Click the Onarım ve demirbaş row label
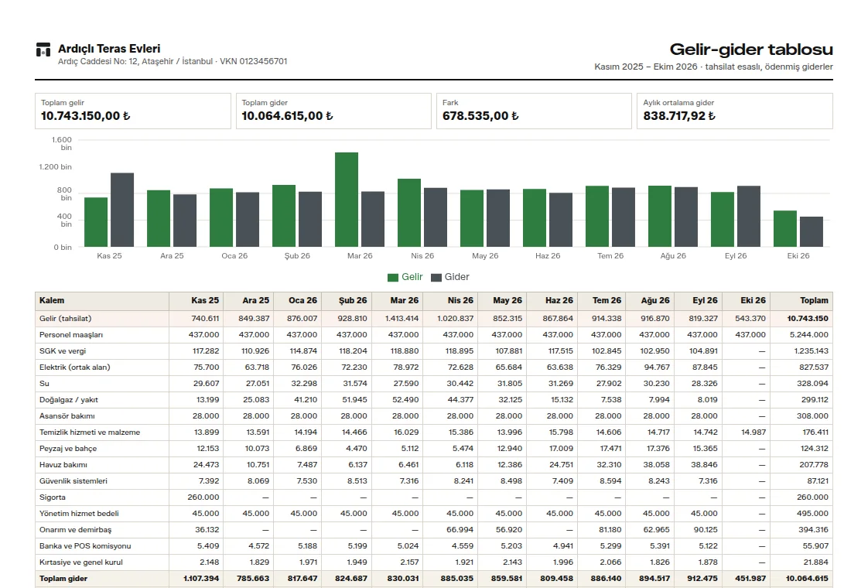The height and width of the screenshot is (588, 868). point(75,529)
